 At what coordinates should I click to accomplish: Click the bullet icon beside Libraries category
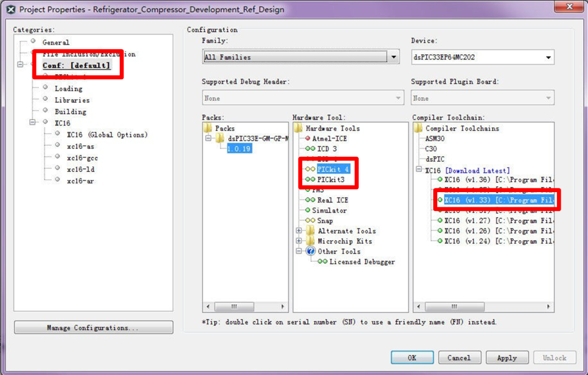(x=45, y=99)
